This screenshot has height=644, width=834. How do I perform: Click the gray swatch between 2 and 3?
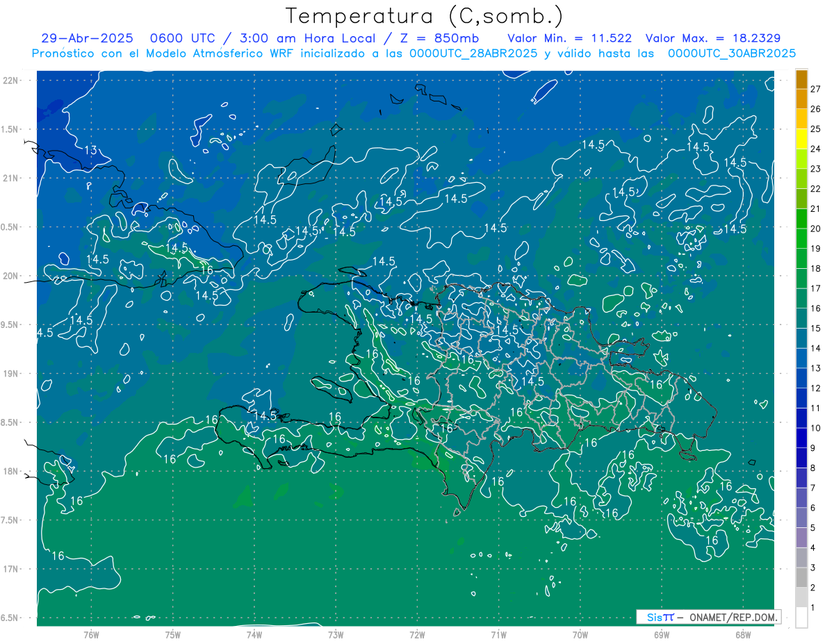tap(802, 577)
